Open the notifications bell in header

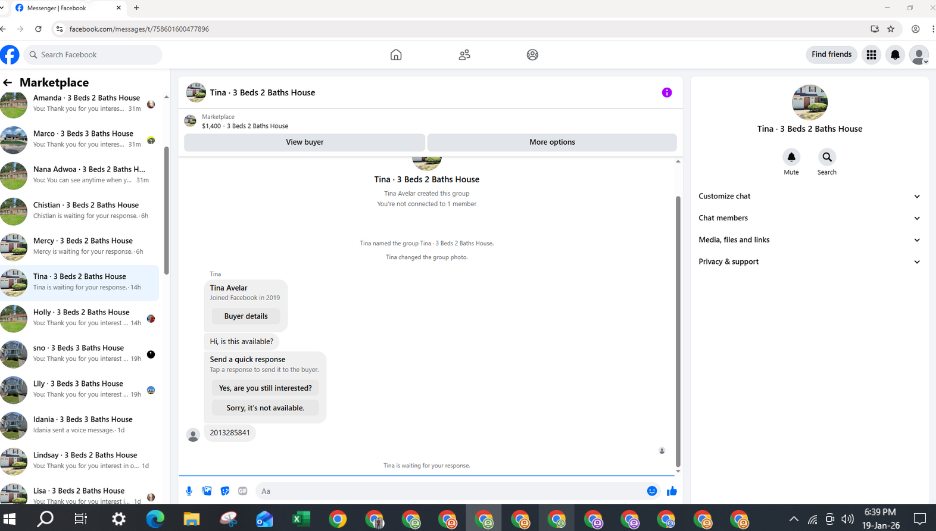[895, 54]
